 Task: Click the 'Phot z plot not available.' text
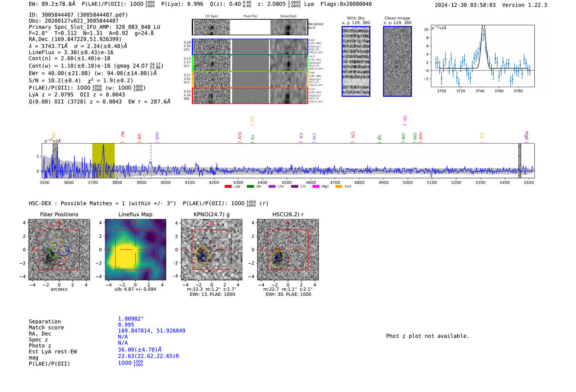coord(427,336)
